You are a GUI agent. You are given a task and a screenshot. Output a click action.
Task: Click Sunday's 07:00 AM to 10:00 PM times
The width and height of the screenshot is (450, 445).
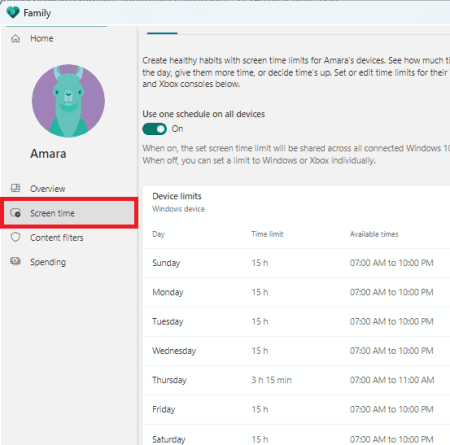[391, 263]
